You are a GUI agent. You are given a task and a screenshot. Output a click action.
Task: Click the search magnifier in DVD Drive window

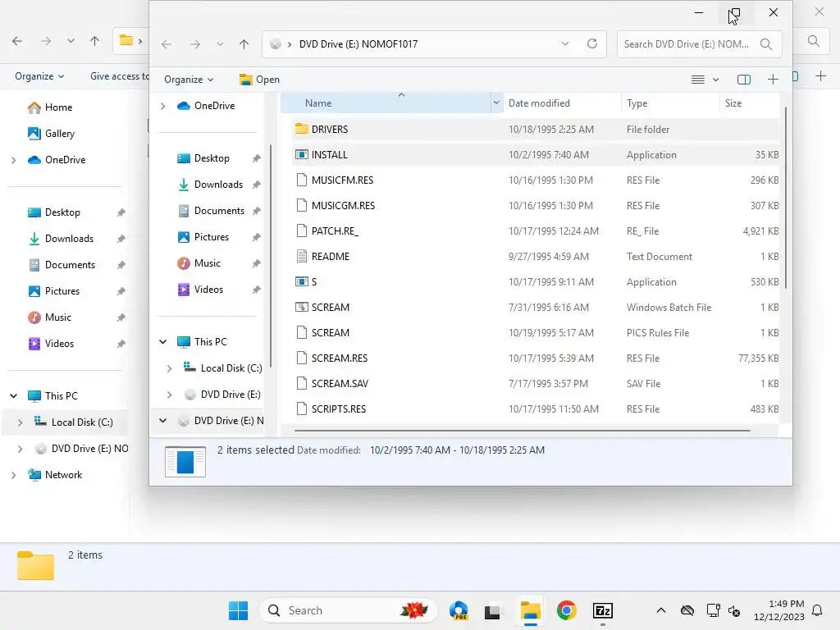pyautogui.click(x=766, y=44)
